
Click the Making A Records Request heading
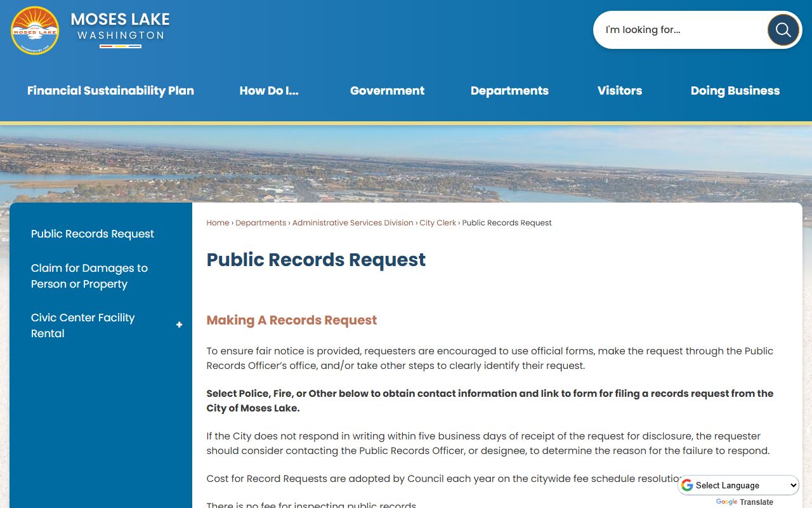[x=292, y=320]
